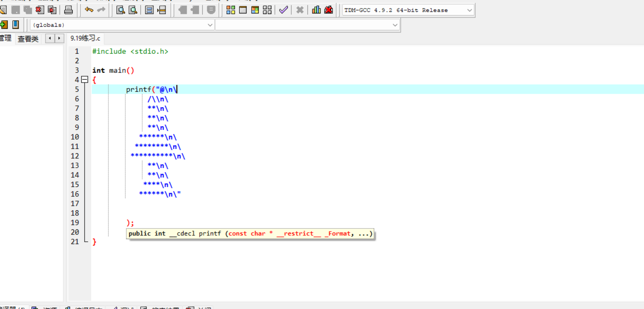The image size is (644, 309).
Task: Click line number 1 in gutter
Action: [77, 51]
